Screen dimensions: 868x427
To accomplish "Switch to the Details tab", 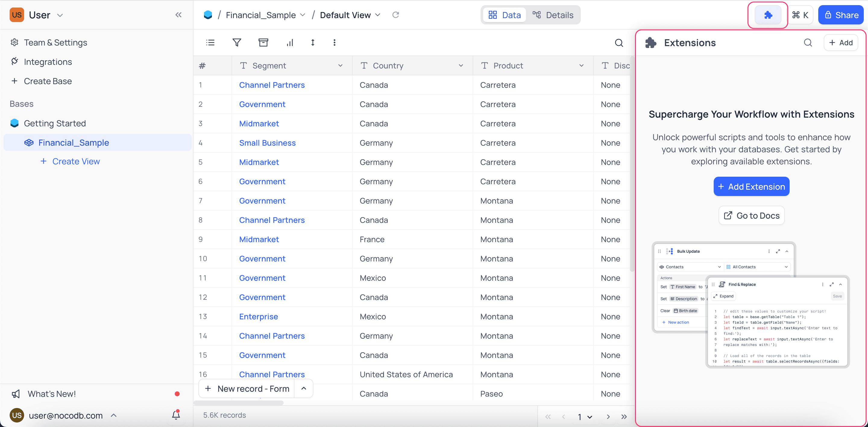I will (x=553, y=15).
